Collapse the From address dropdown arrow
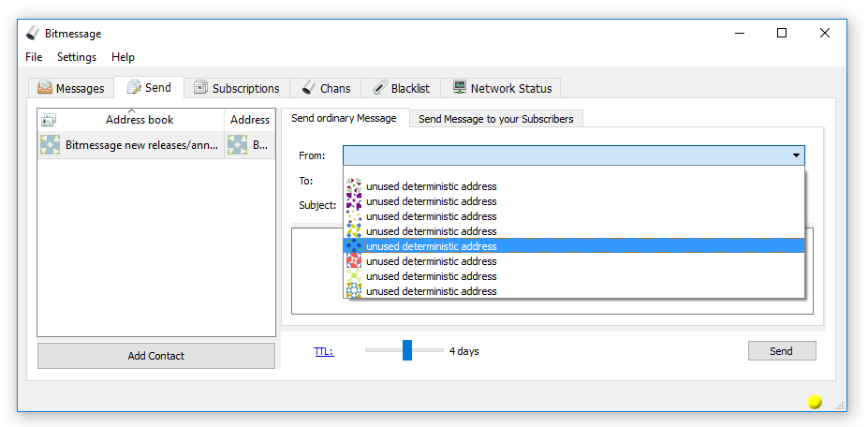Screen dimensions: 868x427 coord(796,155)
